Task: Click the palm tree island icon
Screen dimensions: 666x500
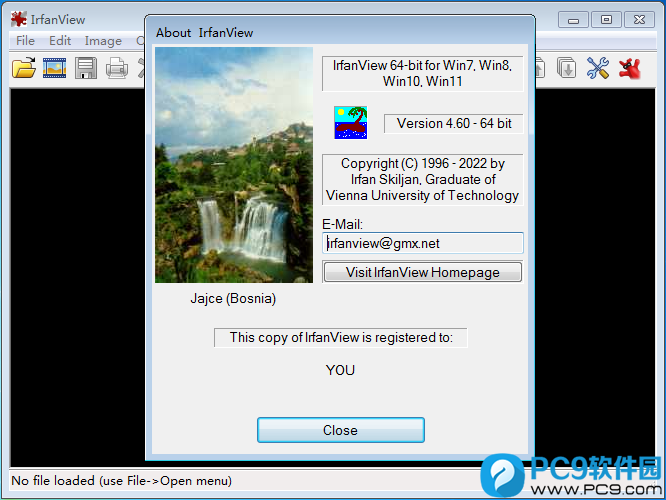Action: (x=350, y=123)
